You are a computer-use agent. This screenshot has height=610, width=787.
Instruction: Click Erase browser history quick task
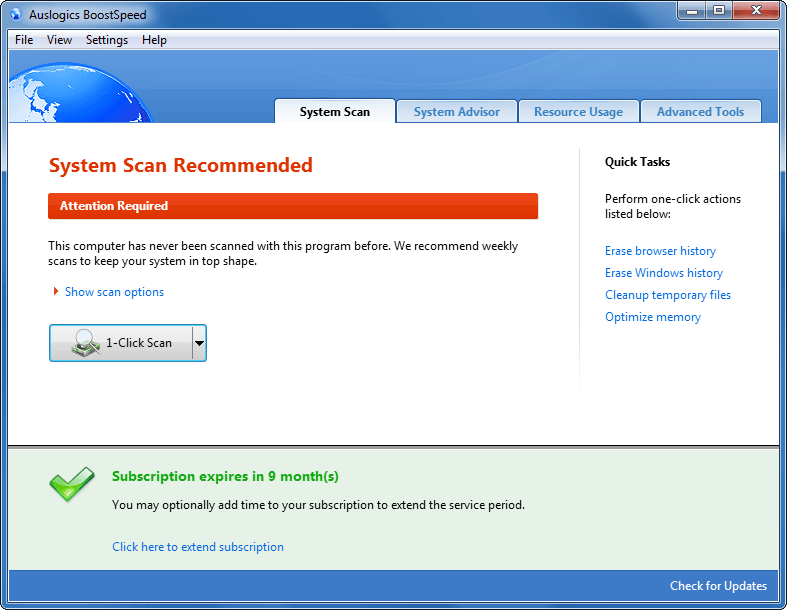click(661, 251)
